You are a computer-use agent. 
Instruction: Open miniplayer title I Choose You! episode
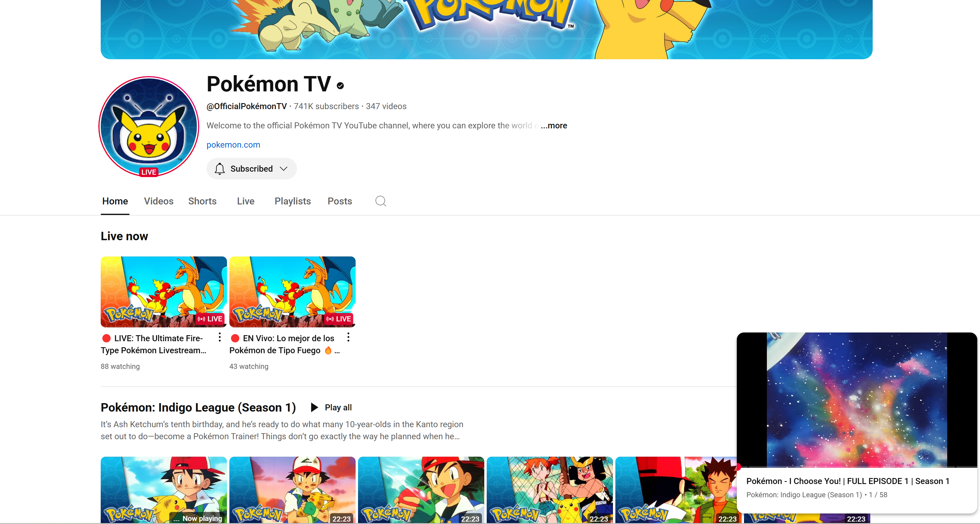tap(848, 481)
